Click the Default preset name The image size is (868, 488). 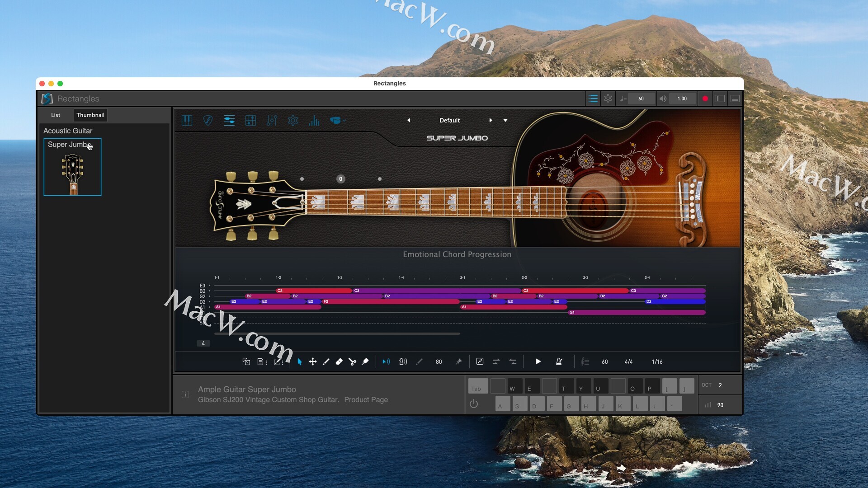click(449, 120)
